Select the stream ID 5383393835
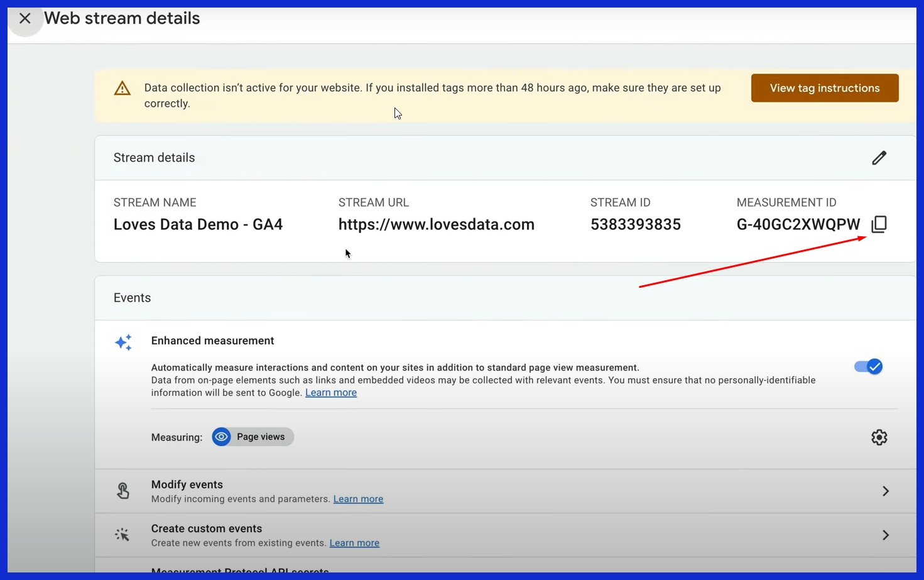The width and height of the screenshot is (924, 580). point(636,224)
